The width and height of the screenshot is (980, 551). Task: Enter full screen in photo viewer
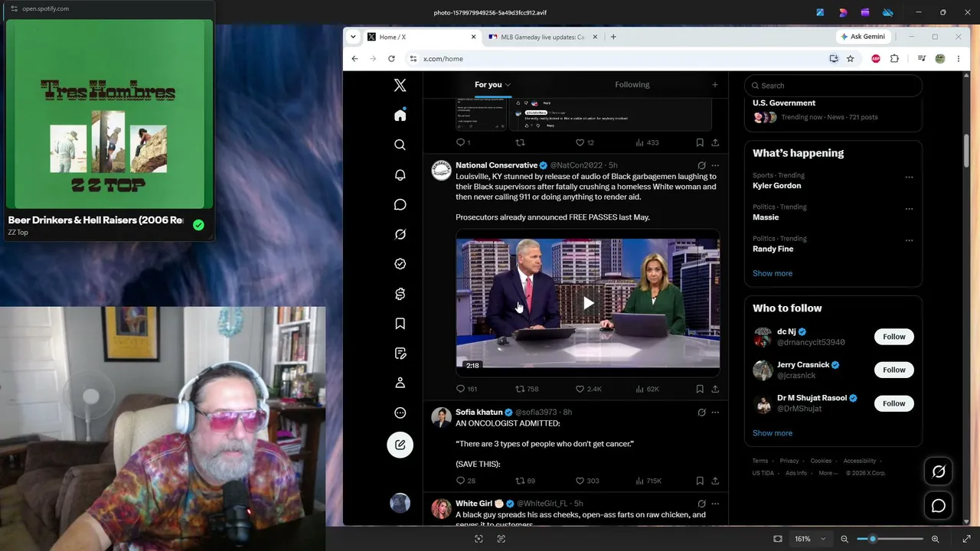[966, 539]
